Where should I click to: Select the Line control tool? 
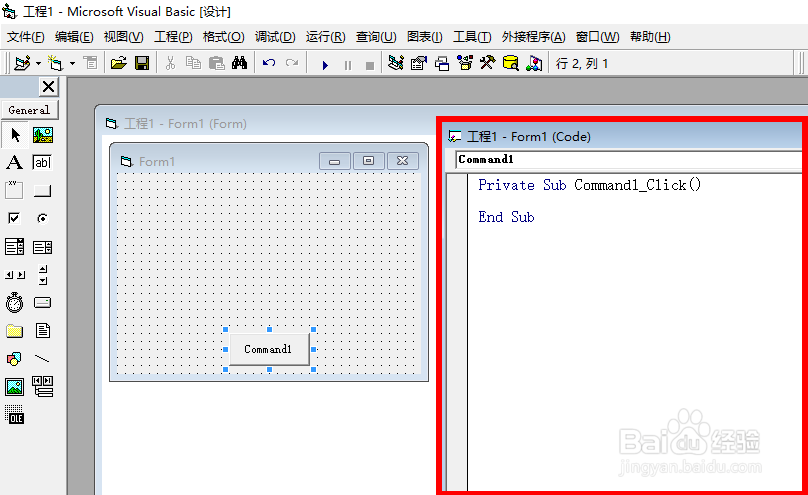(x=42, y=359)
